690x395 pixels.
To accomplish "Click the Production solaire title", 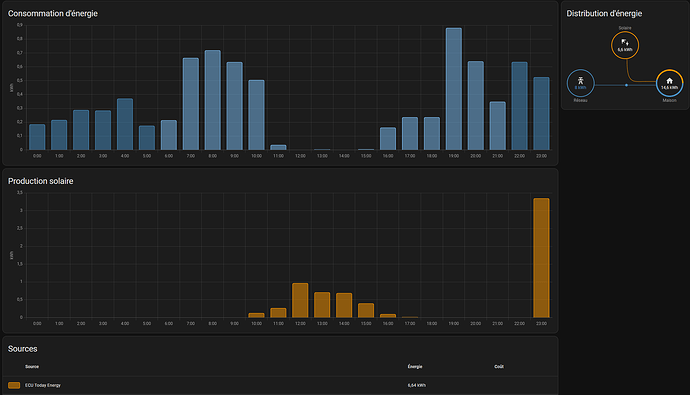I will click(40, 181).
